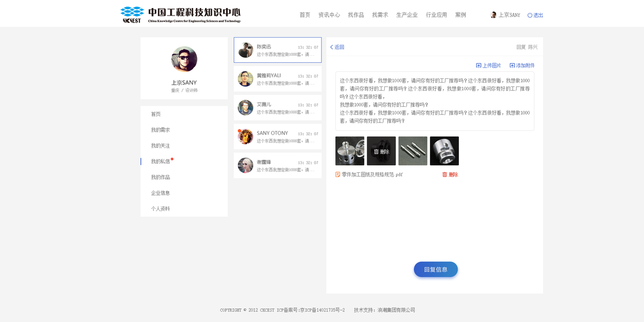Screen dimensions: 644x322
Task: Open first image thumbnail with drilled metal part
Action: pyautogui.click(x=349, y=151)
